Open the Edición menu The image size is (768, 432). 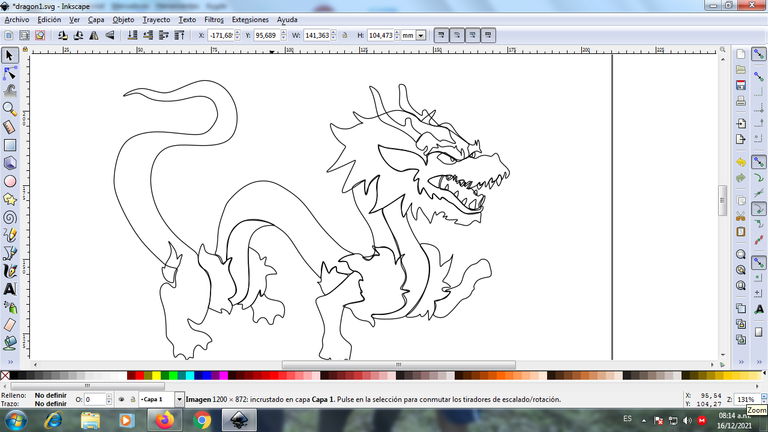point(49,20)
